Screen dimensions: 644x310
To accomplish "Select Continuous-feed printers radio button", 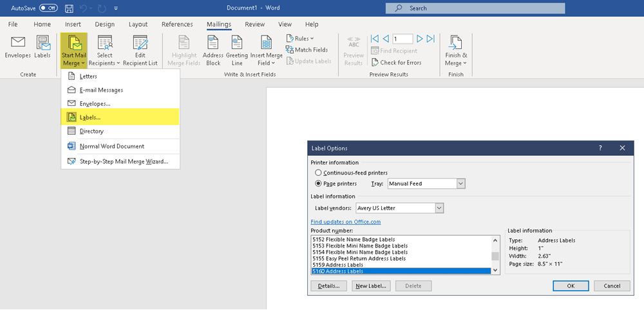I will click(x=318, y=173).
